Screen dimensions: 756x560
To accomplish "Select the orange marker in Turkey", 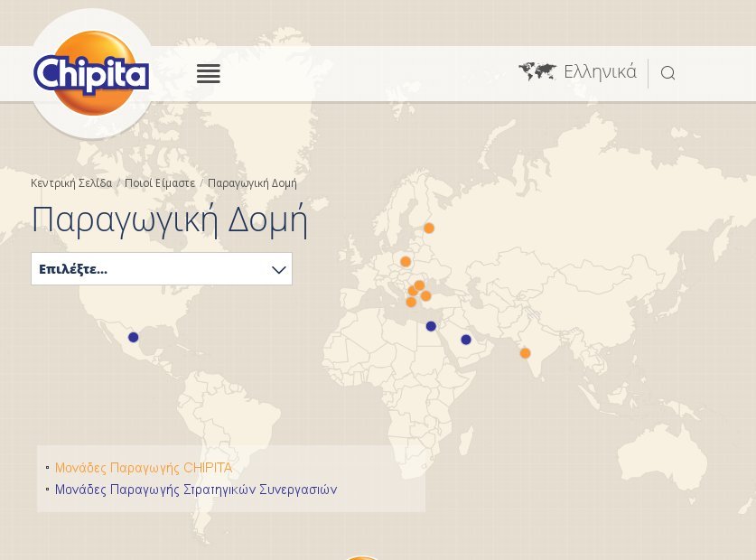I will coord(425,296).
